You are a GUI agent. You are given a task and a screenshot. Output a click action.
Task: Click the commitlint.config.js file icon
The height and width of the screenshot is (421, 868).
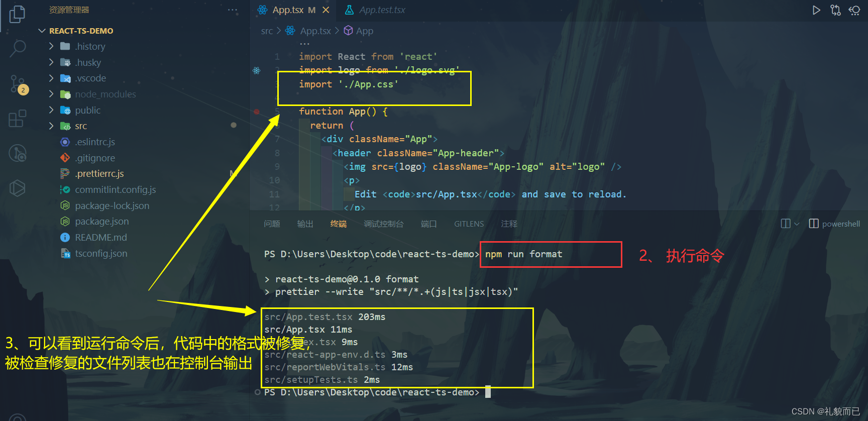click(x=65, y=189)
